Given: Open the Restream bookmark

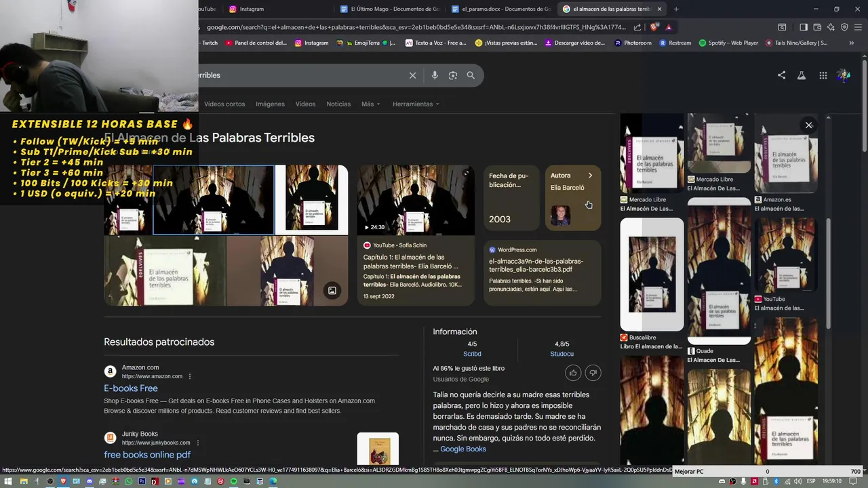Looking at the screenshot, I should click(675, 43).
